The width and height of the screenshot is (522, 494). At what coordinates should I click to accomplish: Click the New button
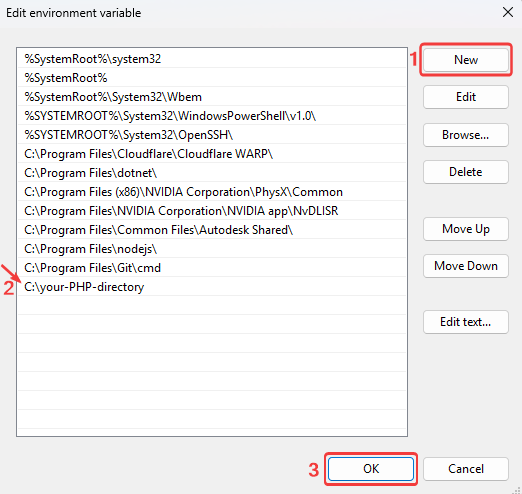pos(466,60)
